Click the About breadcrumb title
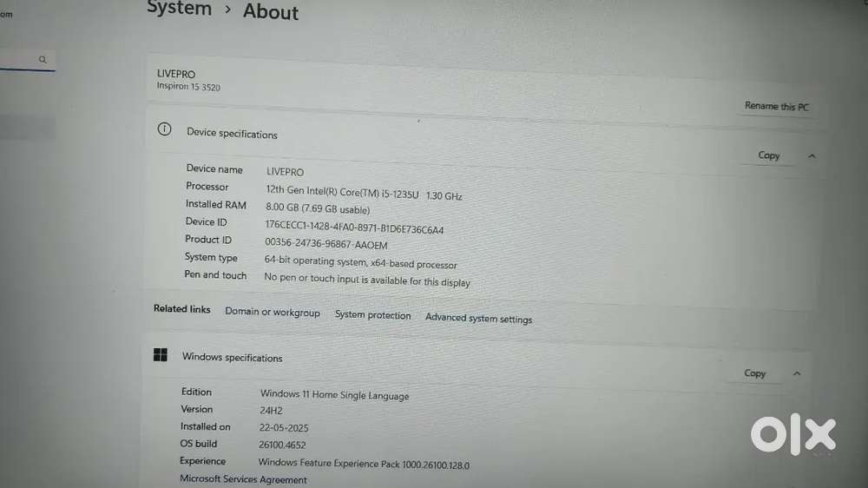Image resolution: width=868 pixels, height=488 pixels. coord(270,12)
